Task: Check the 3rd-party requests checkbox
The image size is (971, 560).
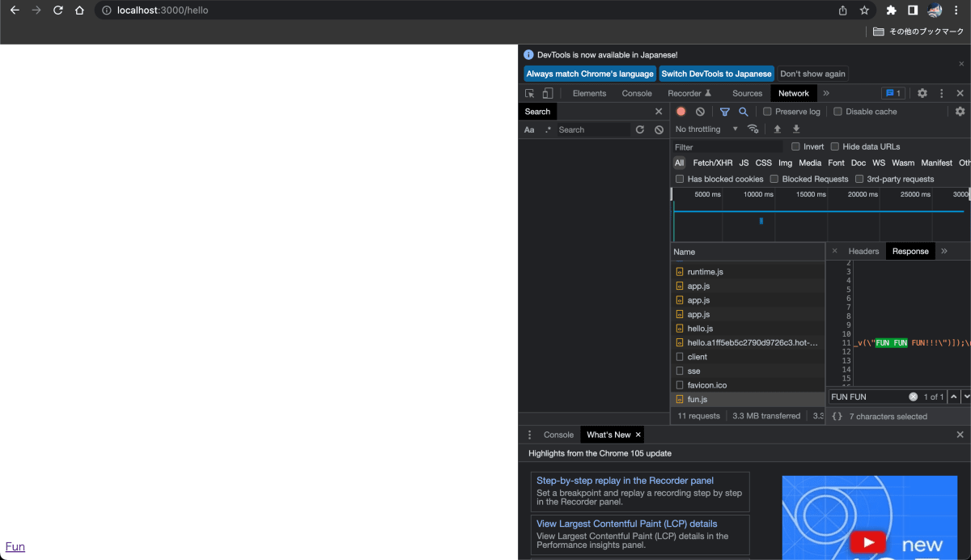Action: [x=859, y=179]
